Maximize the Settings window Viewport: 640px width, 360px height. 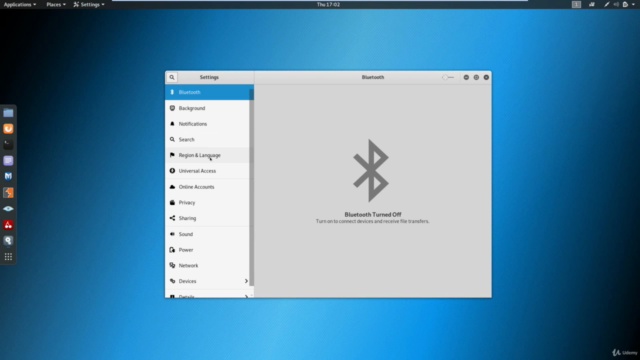(x=476, y=77)
